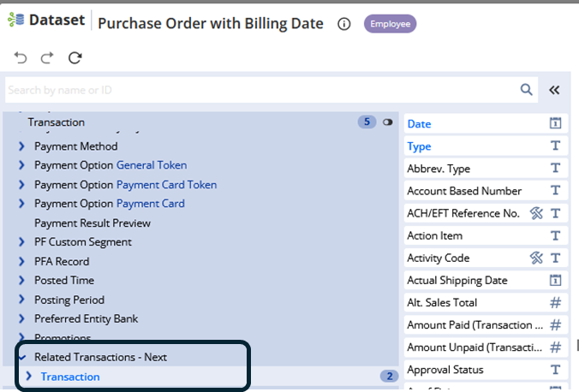Click tools icon on ACH/EFT Reference No.
This screenshot has height=392, width=579.
click(536, 213)
